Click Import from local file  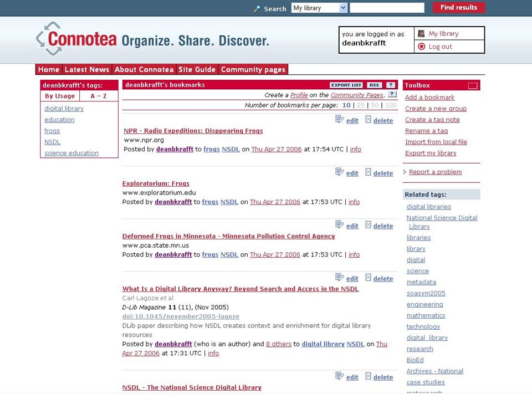pyautogui.click(x=436, y=142)
